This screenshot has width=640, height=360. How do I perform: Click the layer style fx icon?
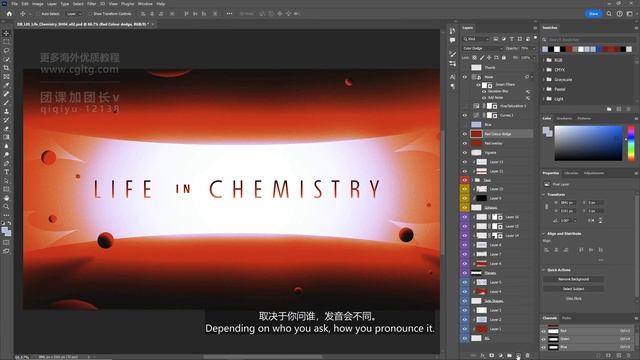point(482,356)
